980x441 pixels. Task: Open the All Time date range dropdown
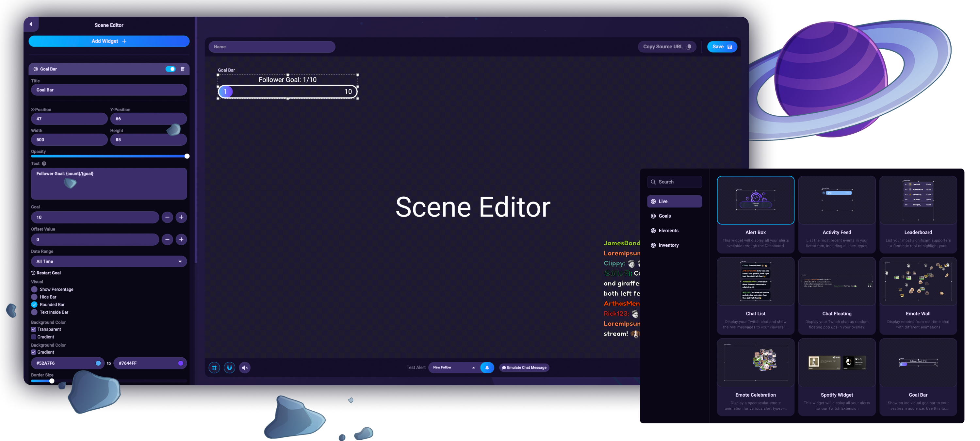109,261
